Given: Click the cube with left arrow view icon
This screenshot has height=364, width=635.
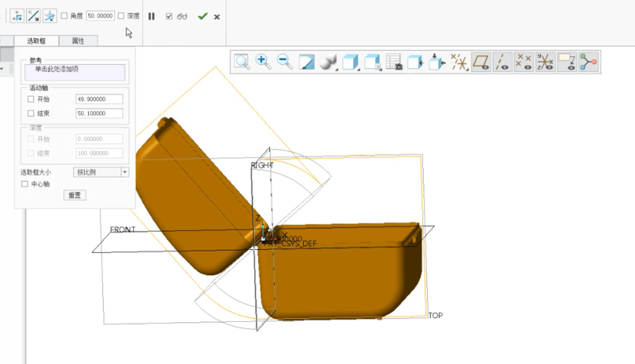Looking at the screenshot, I should click(x=415, y=62).
